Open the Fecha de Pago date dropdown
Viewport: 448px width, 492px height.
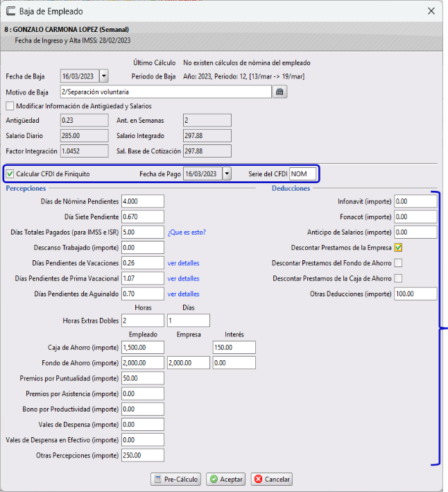227,174
